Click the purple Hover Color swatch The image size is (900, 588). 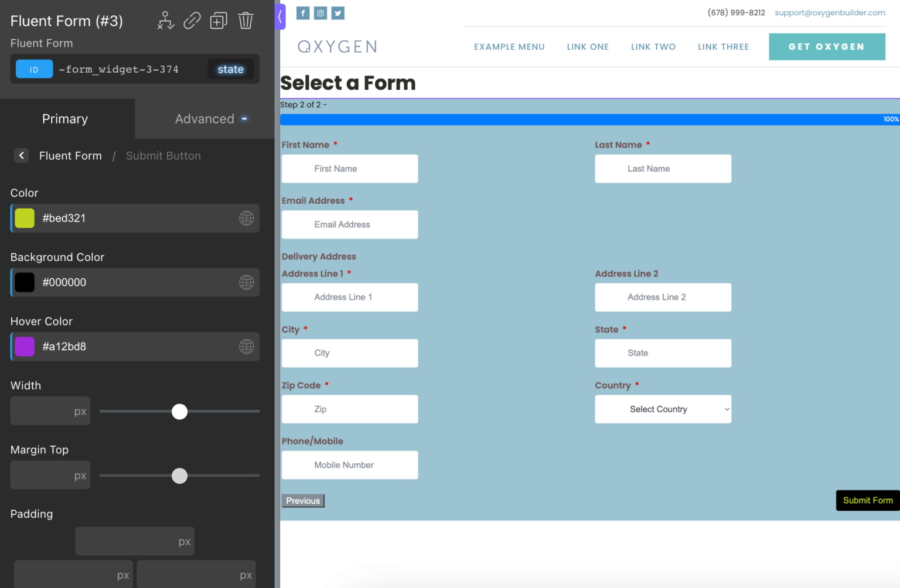24,346
